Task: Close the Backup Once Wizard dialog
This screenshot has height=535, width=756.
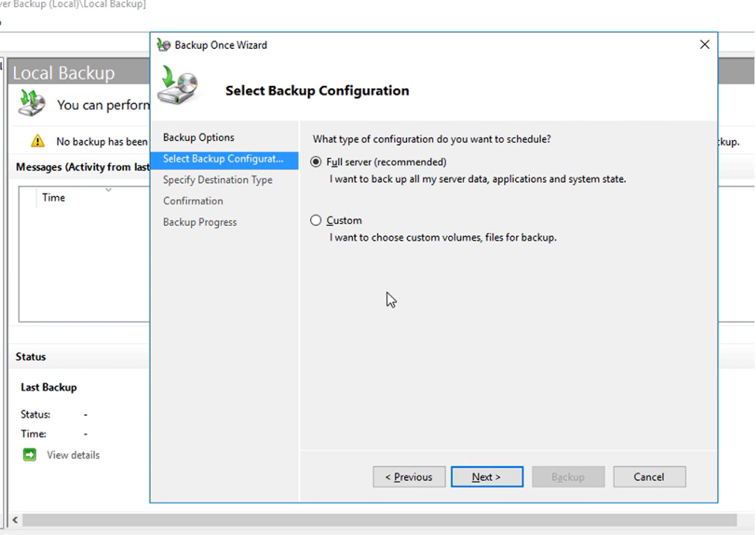Action: (704, 45)
